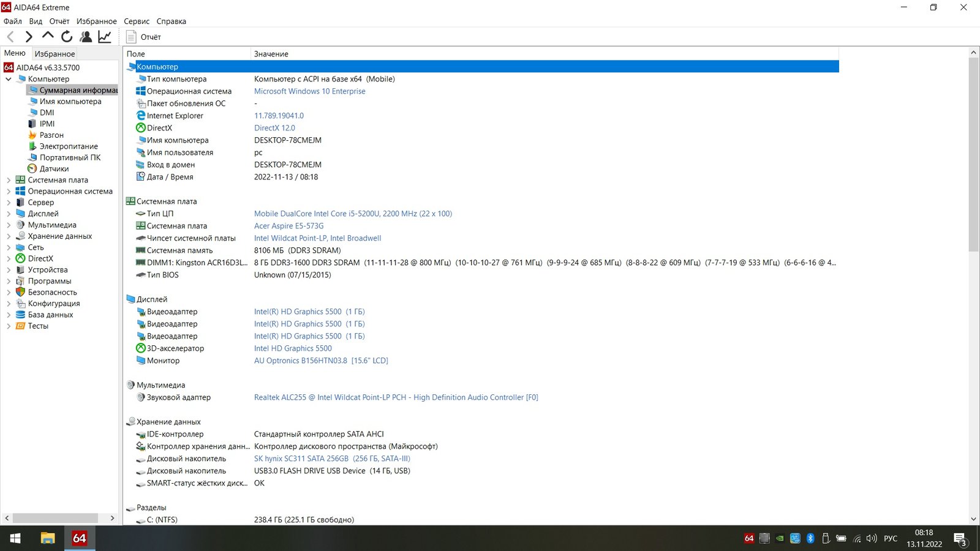Open the DirectX 12.0 link

point(274,128)
